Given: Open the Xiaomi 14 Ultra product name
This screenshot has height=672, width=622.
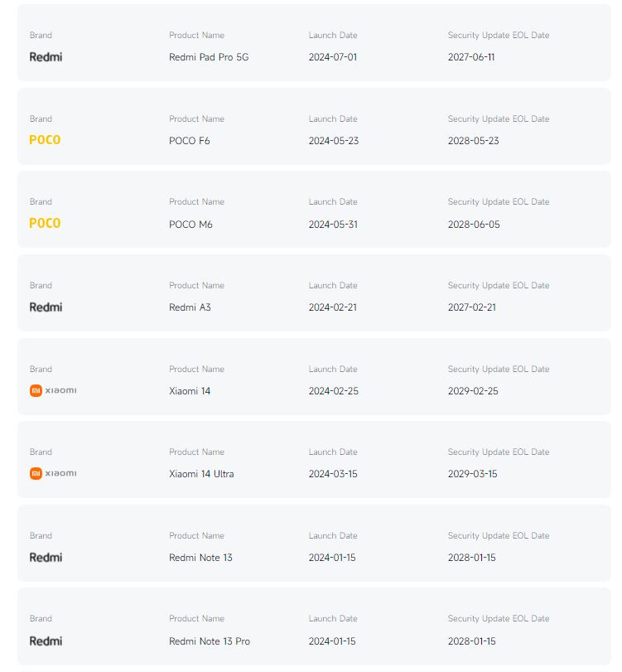Looking at the screenshot, I should pyautogui.click(x=201, y=474).
